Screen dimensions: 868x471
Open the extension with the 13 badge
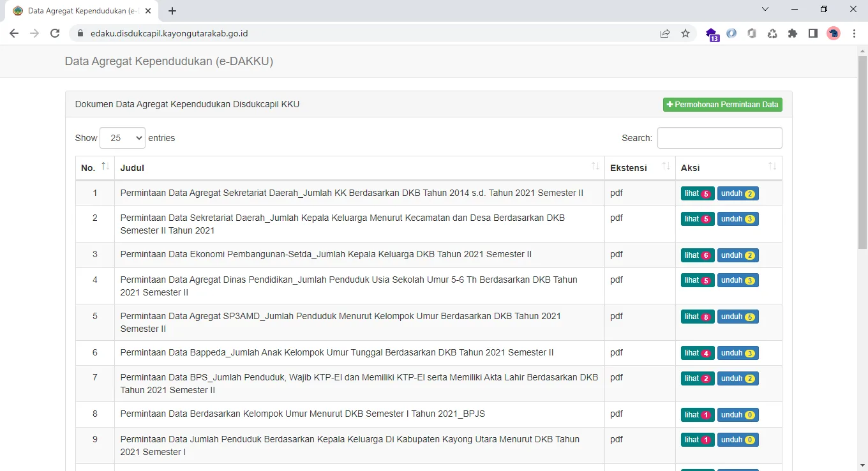point(712,34)
